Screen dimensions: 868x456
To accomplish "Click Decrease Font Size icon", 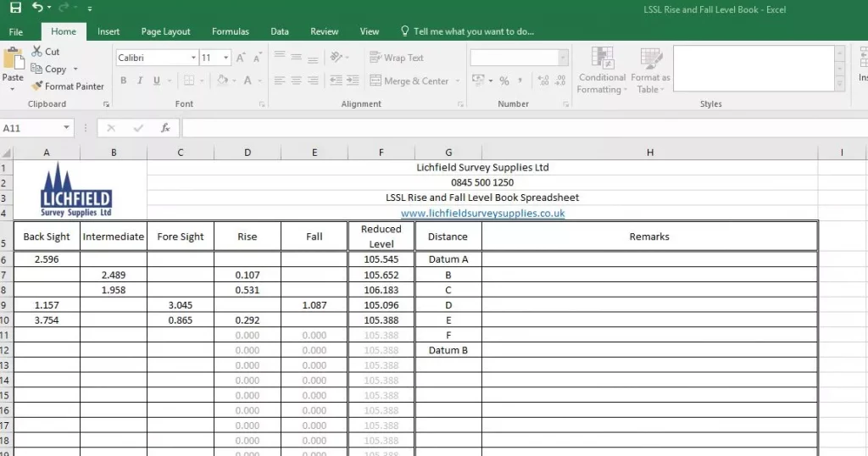I will coord(258,58).
